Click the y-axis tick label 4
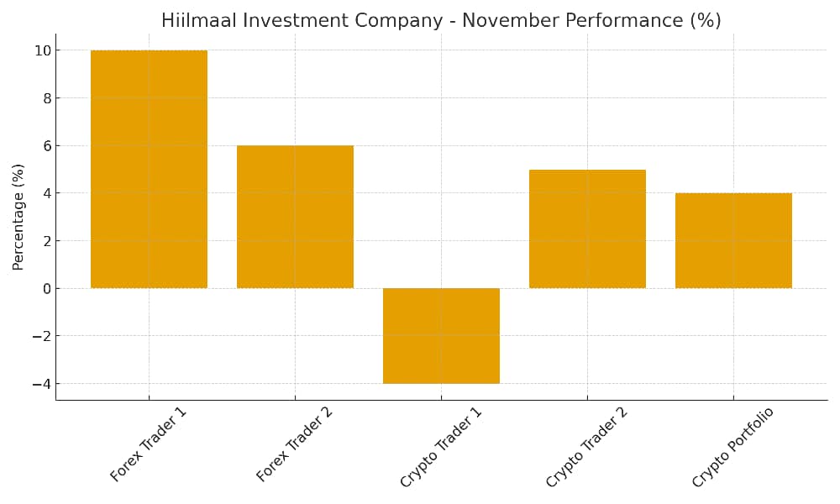Screen dimensions: 840x504 tap(46, 193)
